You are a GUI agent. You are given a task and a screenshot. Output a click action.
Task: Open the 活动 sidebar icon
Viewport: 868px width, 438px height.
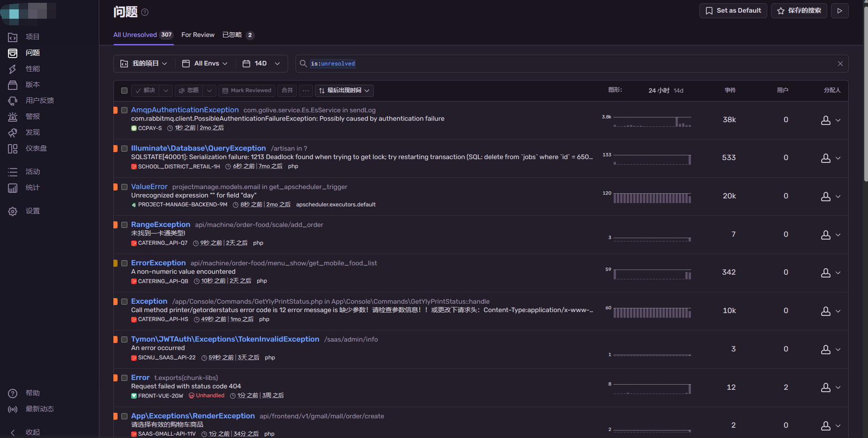click(13, 172)
